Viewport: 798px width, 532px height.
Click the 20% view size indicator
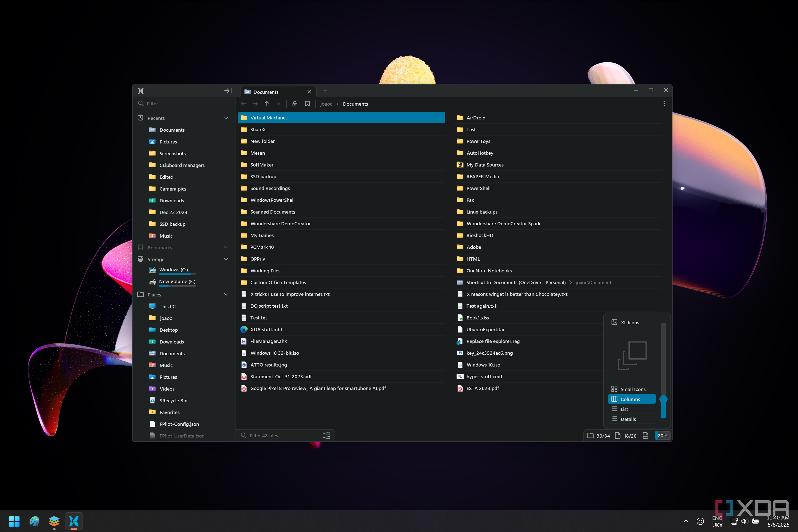click(662, 436)
